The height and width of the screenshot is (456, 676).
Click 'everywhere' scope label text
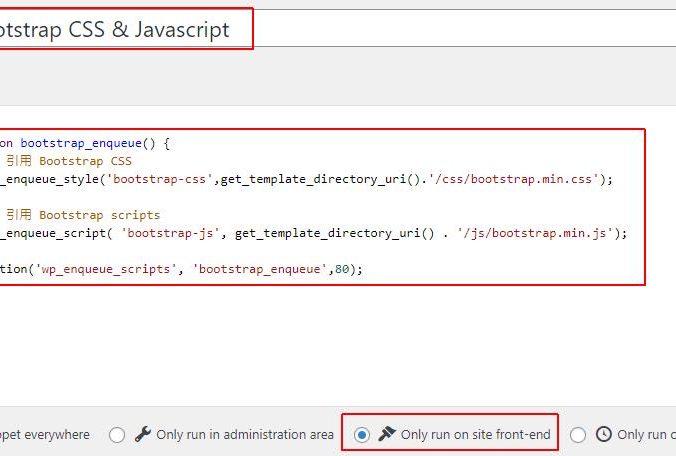(57, 434)
